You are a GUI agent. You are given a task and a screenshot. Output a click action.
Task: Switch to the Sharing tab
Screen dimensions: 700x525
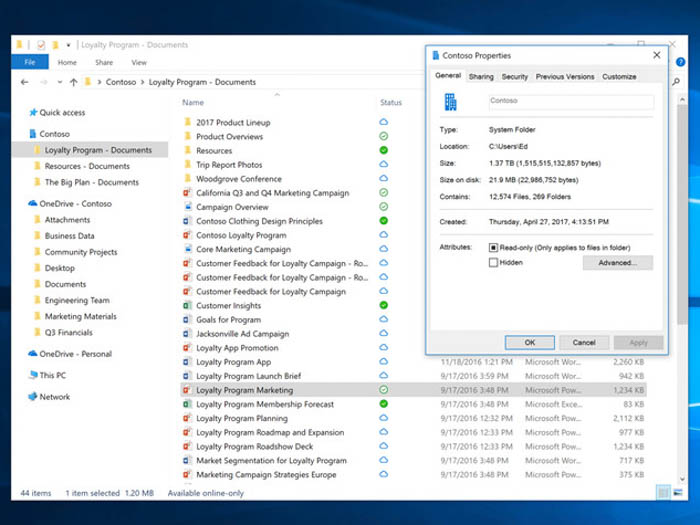pos(481,76)
